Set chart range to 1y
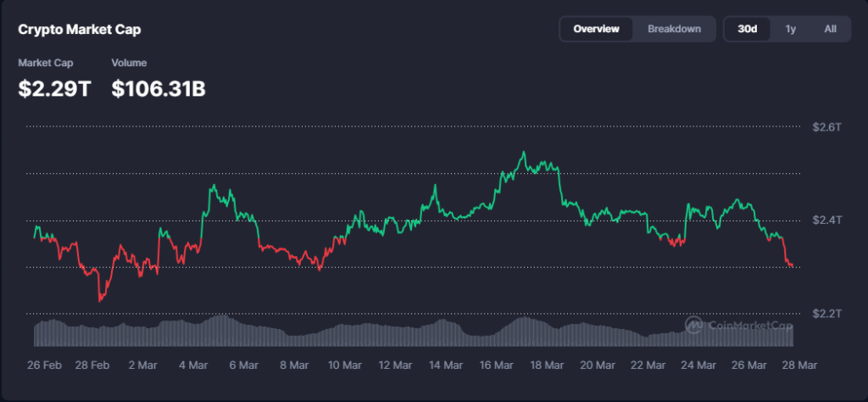The width and height of the screenshot is (868, 402). click(790, 29)
